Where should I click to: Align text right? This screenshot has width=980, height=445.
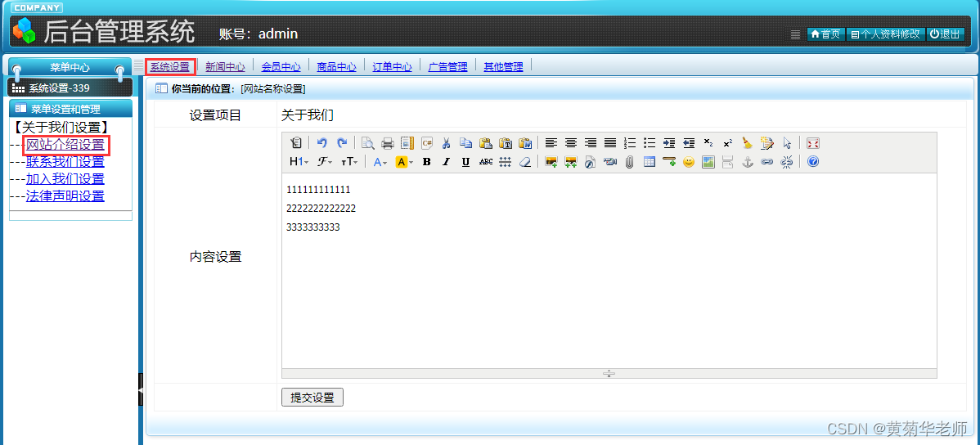point(590,143)
